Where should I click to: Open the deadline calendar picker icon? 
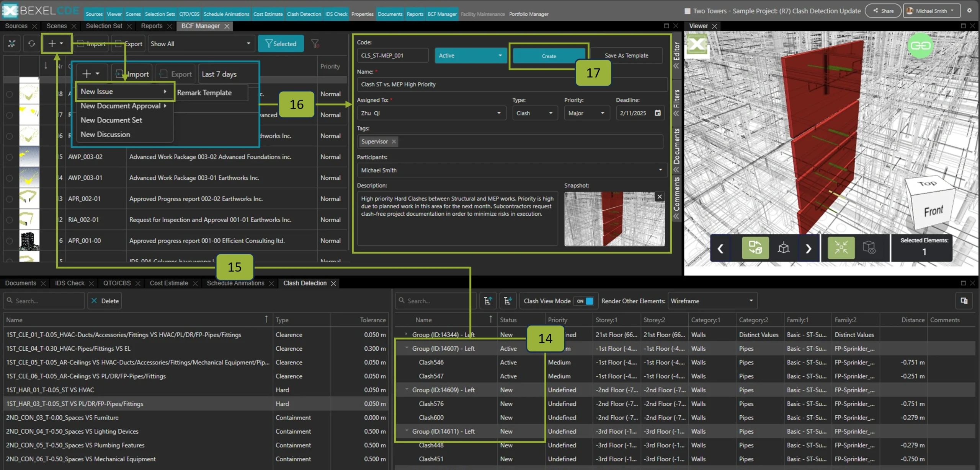point(658,113)
